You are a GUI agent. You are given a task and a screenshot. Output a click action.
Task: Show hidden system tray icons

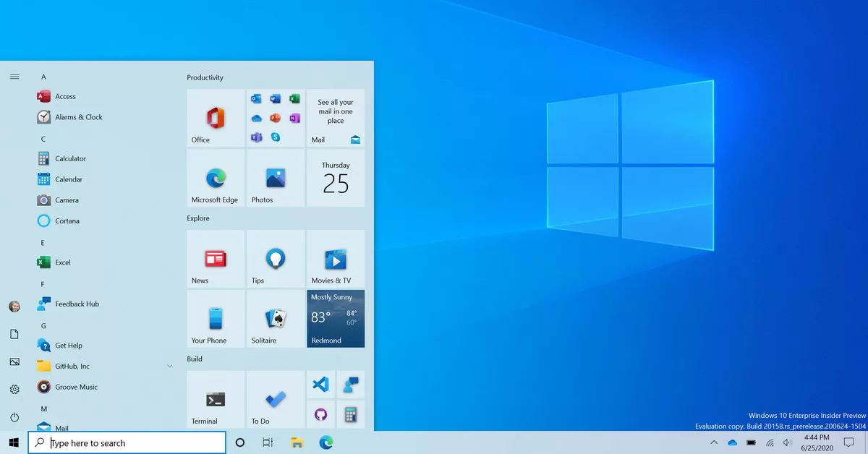(714, 442)
